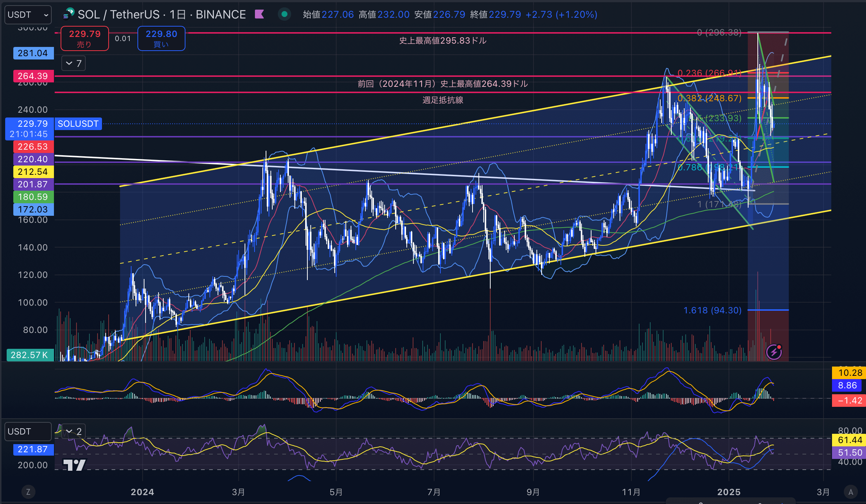Click the lightning bolt quick-action icon

(774, 352)
